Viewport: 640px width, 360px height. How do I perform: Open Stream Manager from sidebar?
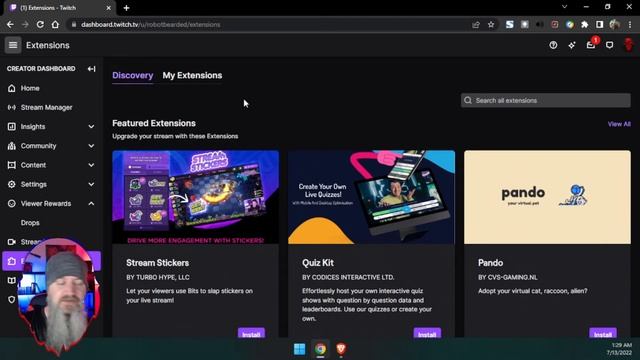pyautogui.click(x=46, y=107)
